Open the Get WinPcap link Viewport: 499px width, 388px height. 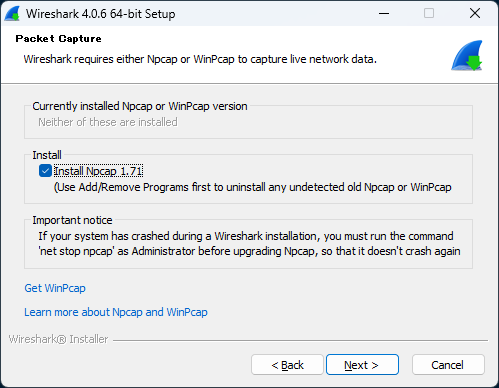click(x=55, y=288)
